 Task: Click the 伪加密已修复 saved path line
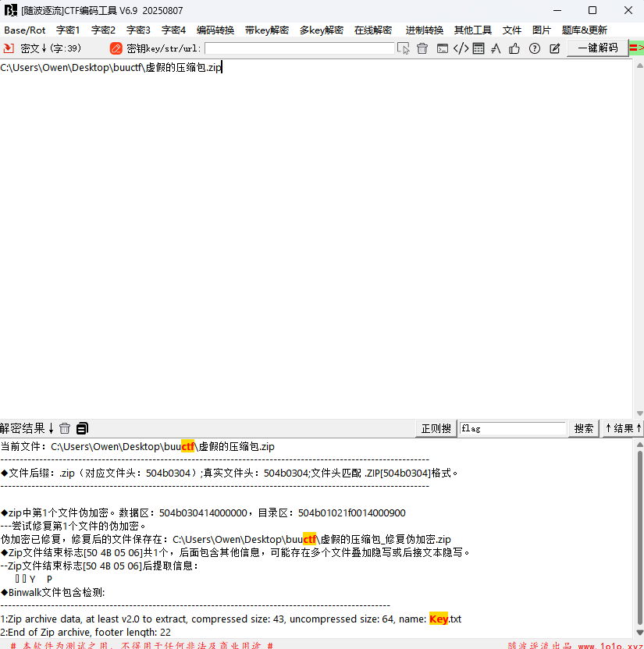(x=226, y=539)
